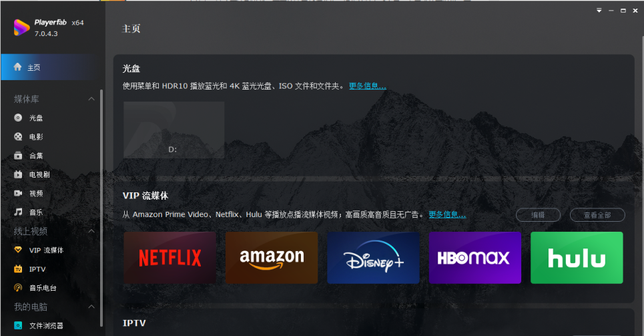Close the PlayerFab window

coord(635,10)
